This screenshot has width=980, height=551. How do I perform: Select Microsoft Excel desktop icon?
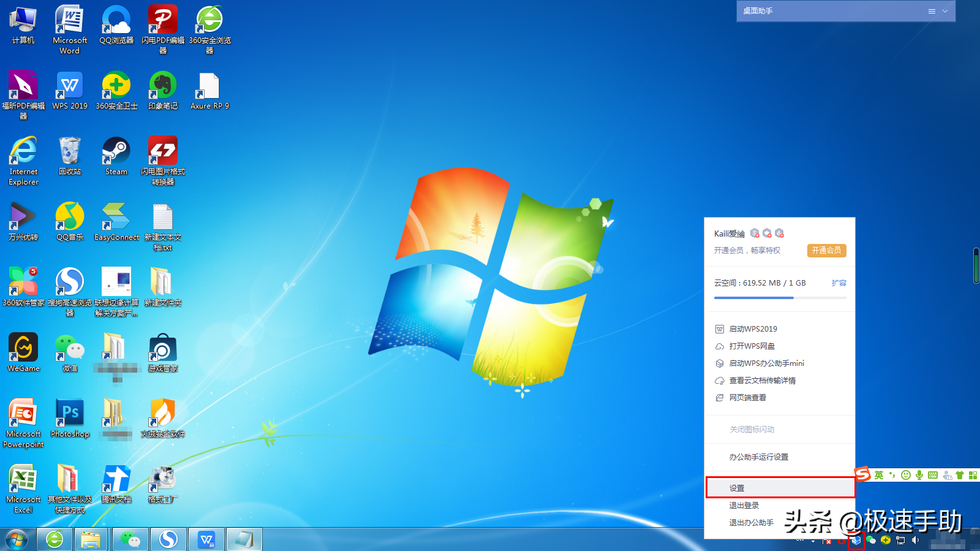click(x=23, y=488)
